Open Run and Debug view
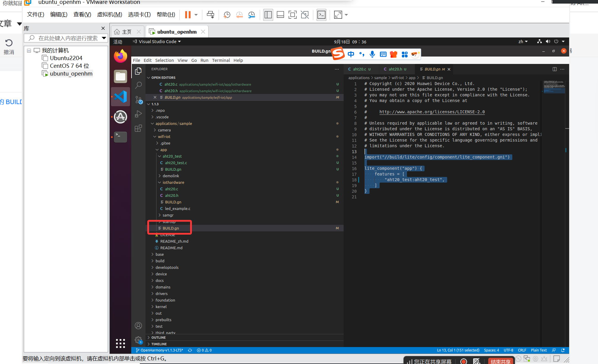The image size is (598, 364). pyautogui.click(x=138, y=114)
